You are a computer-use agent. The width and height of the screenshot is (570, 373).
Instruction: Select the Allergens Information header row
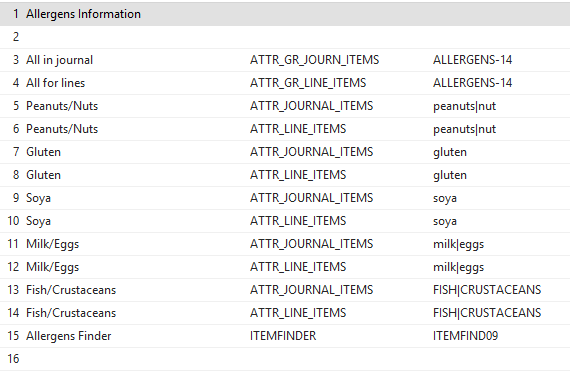coord(285,14)
